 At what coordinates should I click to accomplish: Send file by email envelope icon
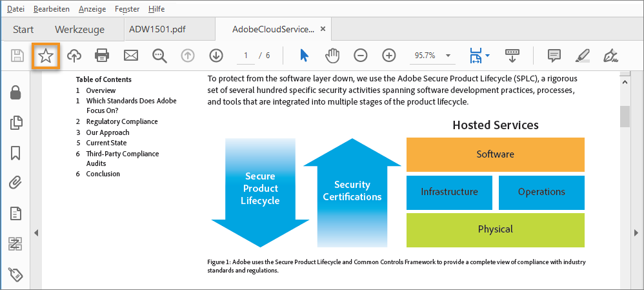(x=130, y=56)
